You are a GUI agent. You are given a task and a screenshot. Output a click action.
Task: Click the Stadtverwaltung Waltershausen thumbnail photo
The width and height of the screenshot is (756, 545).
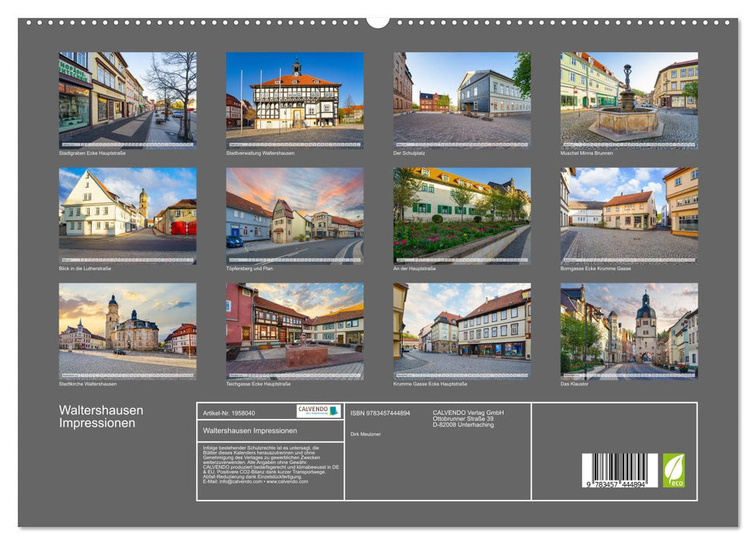(x=294, y=97)
